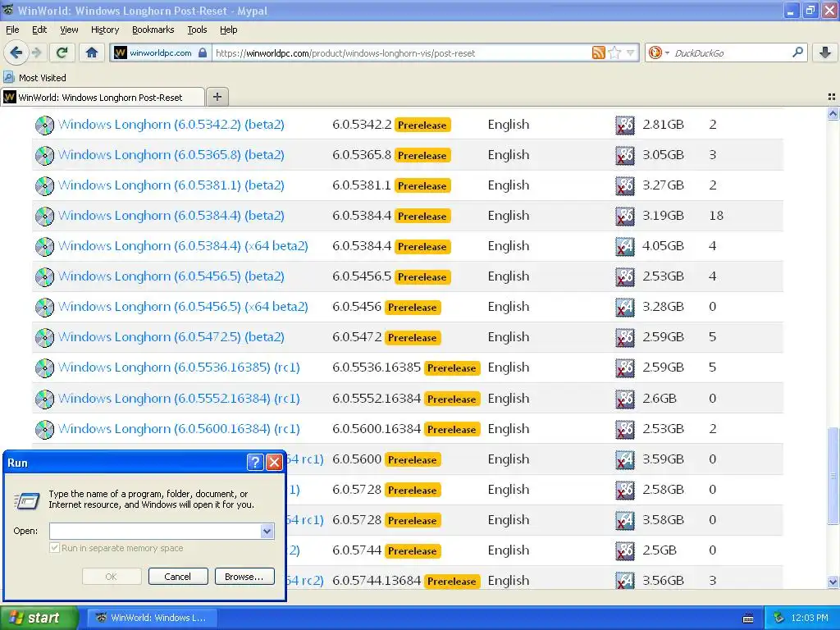The image size is (840, 630).
Task: Open the File menu
Action: 12,30
